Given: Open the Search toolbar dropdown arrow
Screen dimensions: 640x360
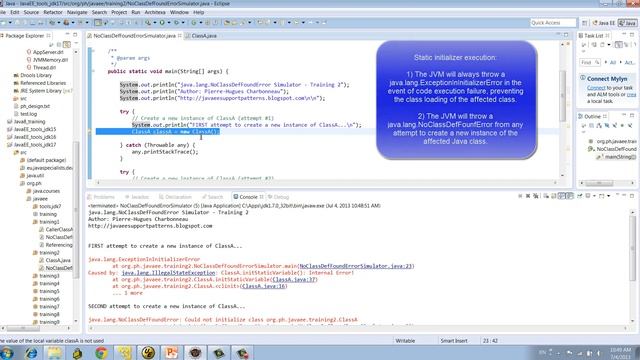Looking at the screenshot, I should pyautogui.click(x=249, y=22).
